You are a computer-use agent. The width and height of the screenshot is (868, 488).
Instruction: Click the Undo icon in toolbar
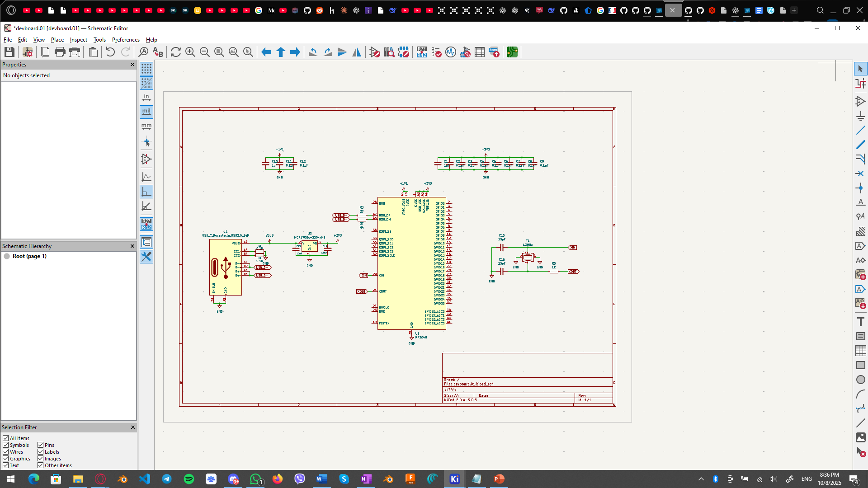[x=110, y=52]
